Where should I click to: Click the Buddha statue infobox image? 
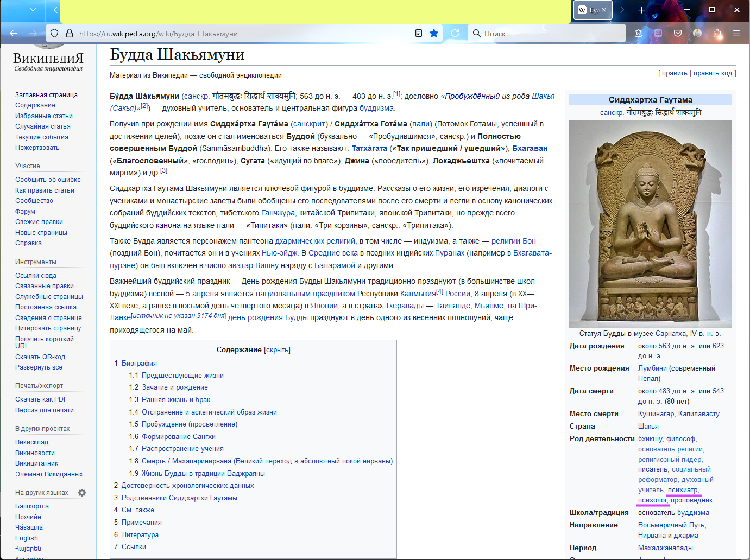point(650,224)
